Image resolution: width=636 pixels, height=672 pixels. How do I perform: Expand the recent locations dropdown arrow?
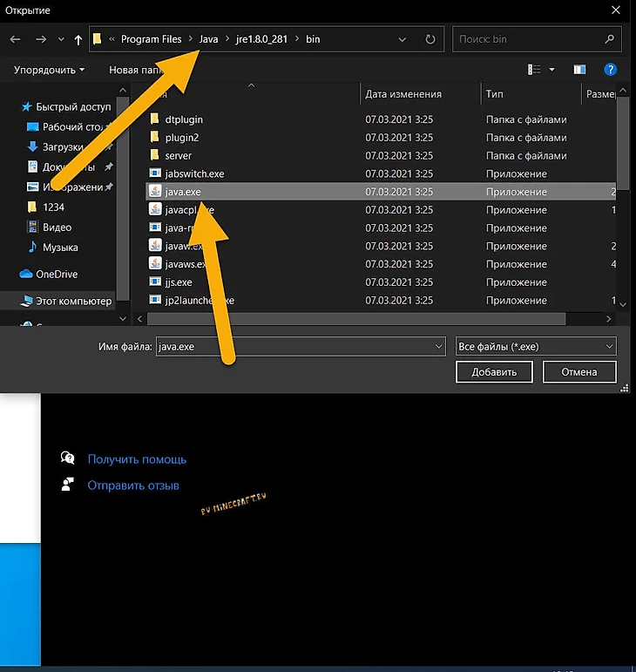coord(60,39)
